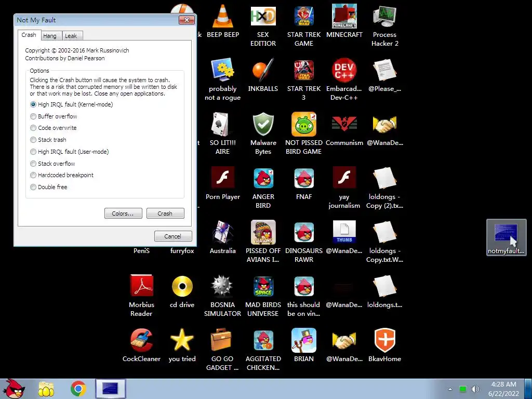Open STAR TREK 3 icon

pyautogui.click(x=303, y=79)
